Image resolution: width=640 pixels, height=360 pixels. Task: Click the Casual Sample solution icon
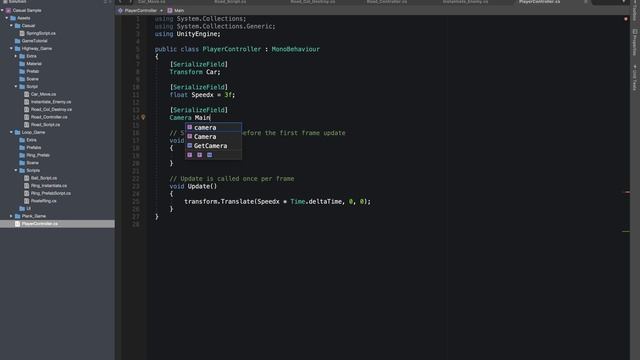pos(9,11)
